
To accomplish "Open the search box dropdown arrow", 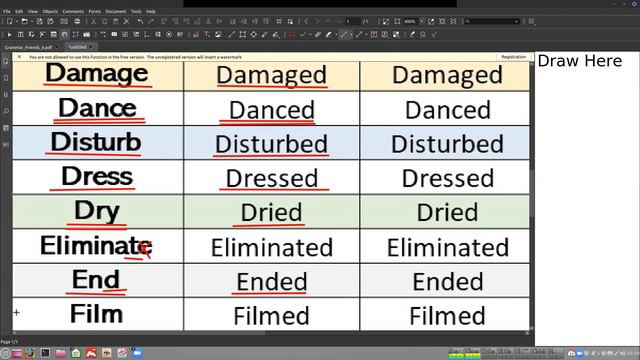I will click(x=516, y=21).
